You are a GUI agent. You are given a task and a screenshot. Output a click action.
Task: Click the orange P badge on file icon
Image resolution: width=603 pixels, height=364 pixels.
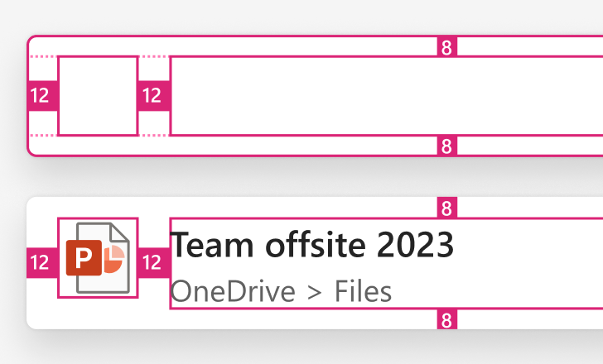tap(84, 257)
